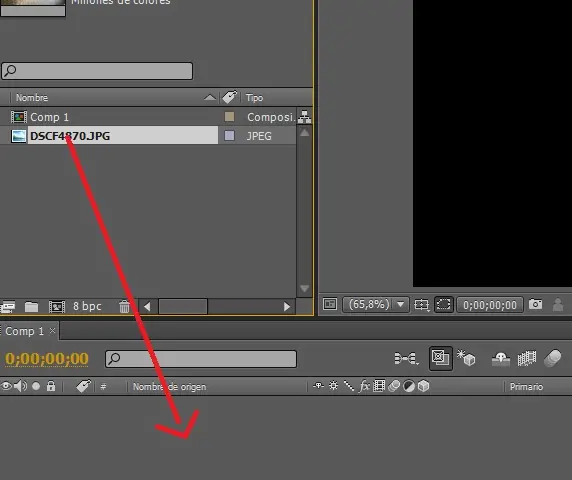Open the magnification ratio (65,8%) dropdown
This screenshot has width=572, height=480.
pyautogui.click(x=375, y=304)
